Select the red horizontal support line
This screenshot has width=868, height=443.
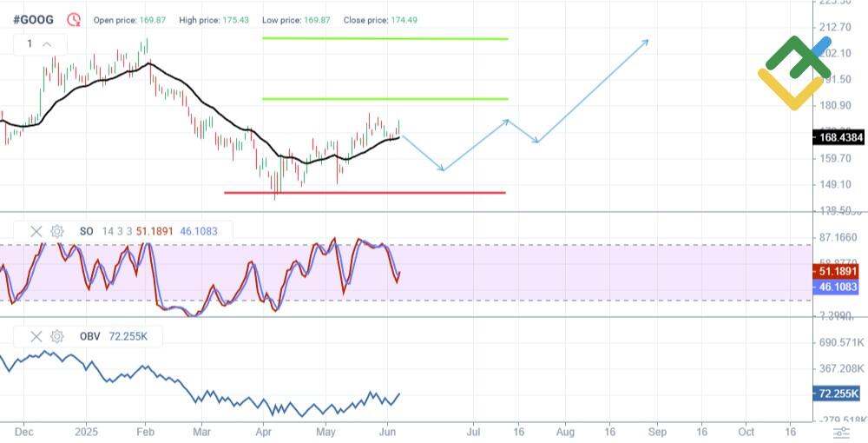[x=365, y=193]
